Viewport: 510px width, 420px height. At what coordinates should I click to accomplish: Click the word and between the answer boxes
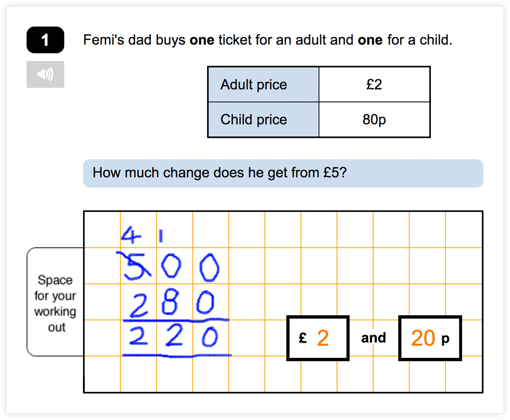pyautogui.click(x=373, y=338)
